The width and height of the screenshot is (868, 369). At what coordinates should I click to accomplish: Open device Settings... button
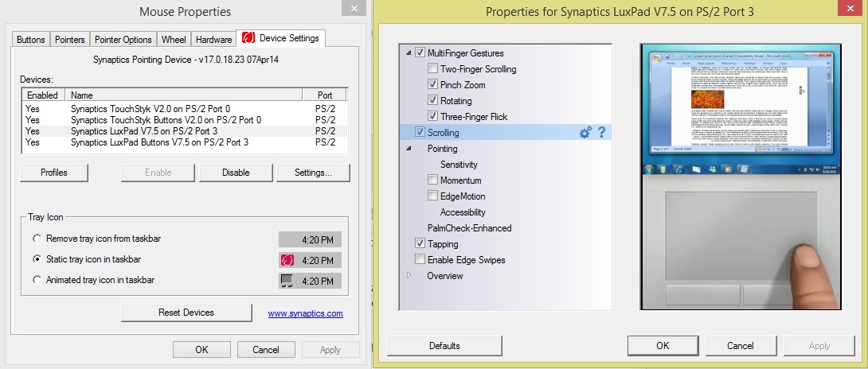[313, 173]
